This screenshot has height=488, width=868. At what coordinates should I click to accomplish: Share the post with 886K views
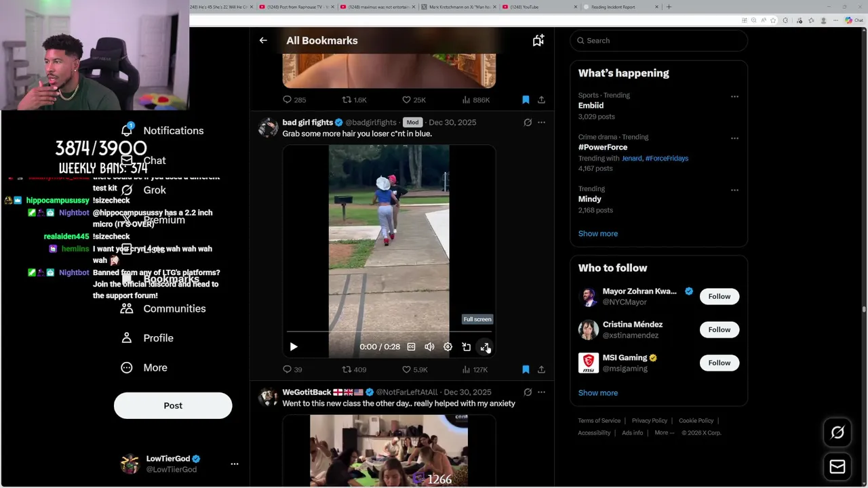tap(541, 100)
